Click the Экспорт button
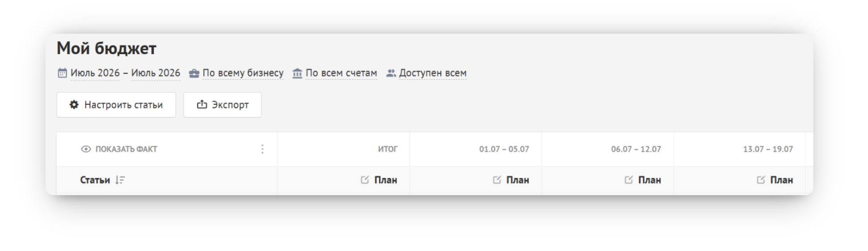This screenshot has width=868, height=251. (x=222, y=105)
